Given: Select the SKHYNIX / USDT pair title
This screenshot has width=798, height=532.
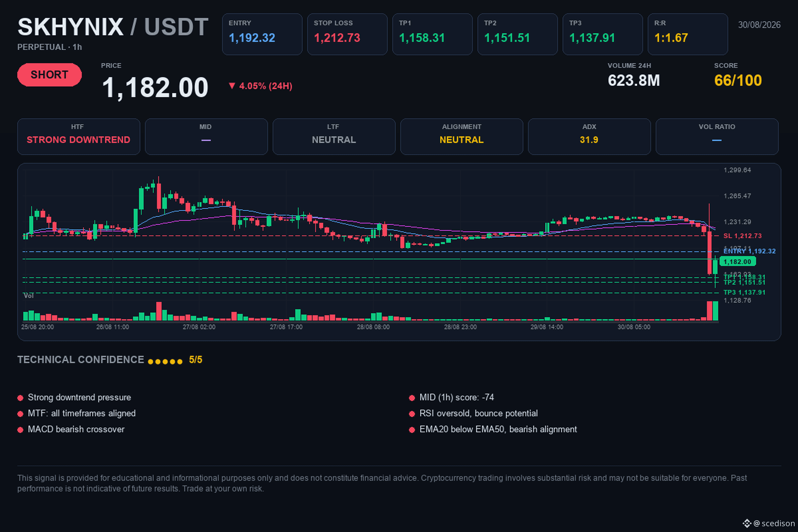Looking at the screenshot, I should pyautogui.click(x=113, y=27).
